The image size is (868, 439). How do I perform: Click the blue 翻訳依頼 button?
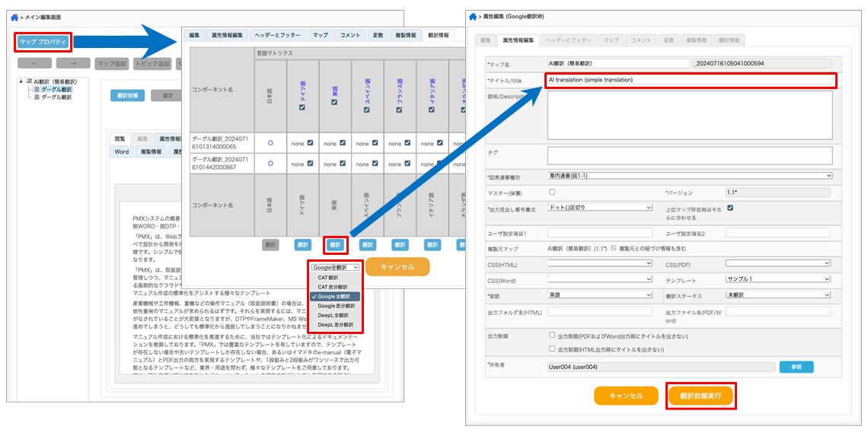click(127, 95)
